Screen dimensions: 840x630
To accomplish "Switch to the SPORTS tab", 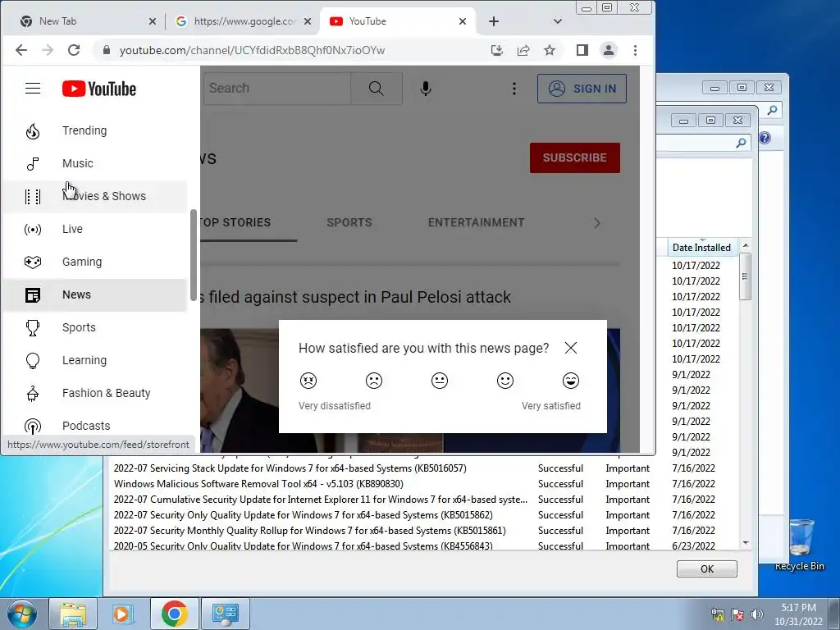I will (x=349, y=222).
